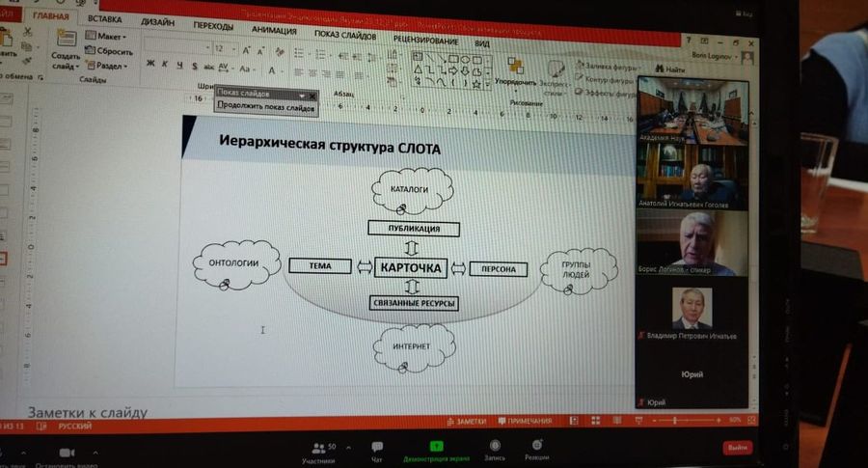Viewport: 868px width, 468px height.
Task: Open the ВИД ribbon tab
Action: 481,43
